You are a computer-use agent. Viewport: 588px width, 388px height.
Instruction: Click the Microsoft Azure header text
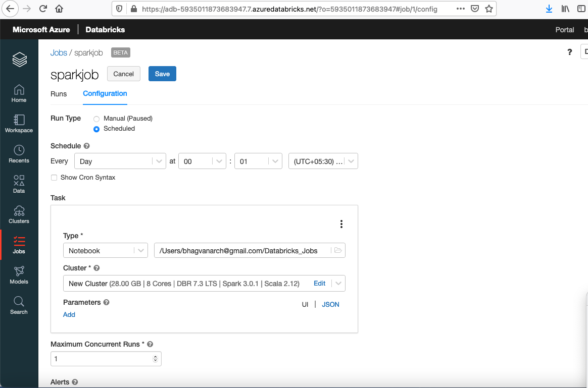[x=41, y=30]
